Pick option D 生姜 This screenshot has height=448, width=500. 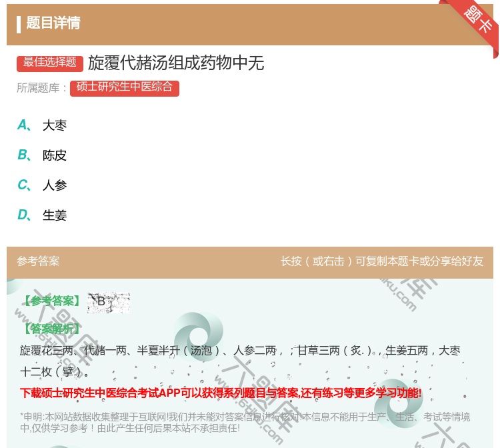pos(54,215)
